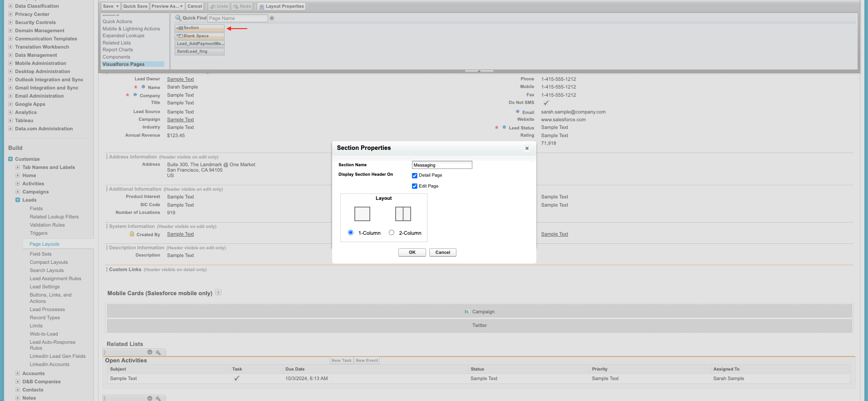
Task: Click the Campaign mobile card
Action: (480, 312)
